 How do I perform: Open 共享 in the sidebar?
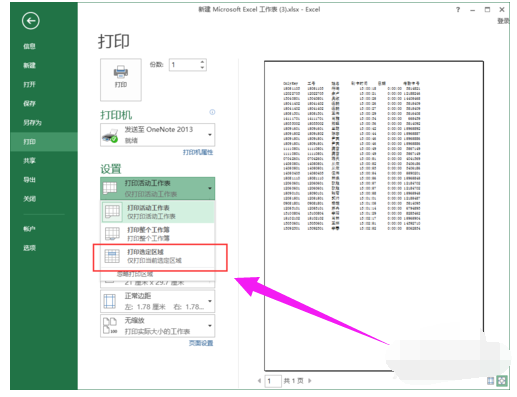[x=29, y=161]
